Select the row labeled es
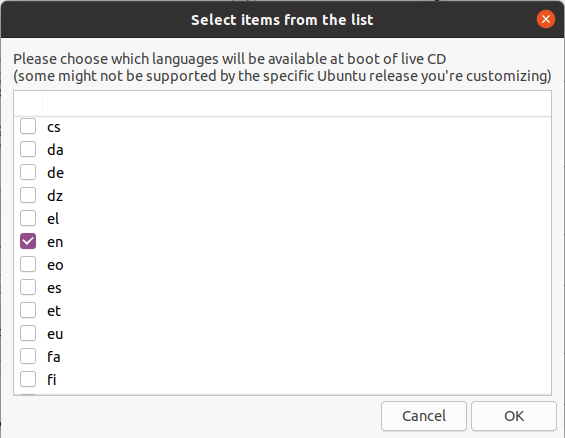This screenshot has width=565, height=438. [282, 287]
